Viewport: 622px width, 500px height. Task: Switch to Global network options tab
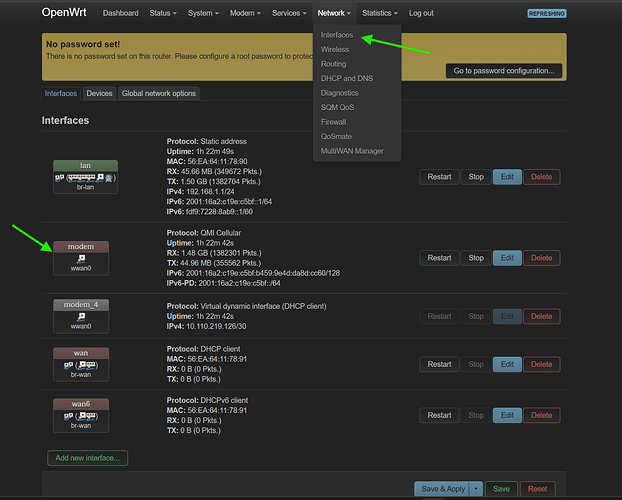tap(159, 93)
